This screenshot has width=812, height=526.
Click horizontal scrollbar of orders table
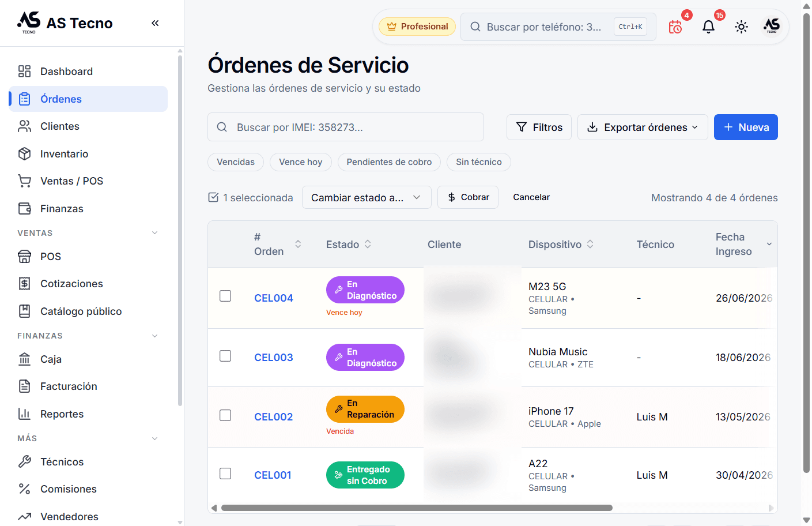[417, 508]
